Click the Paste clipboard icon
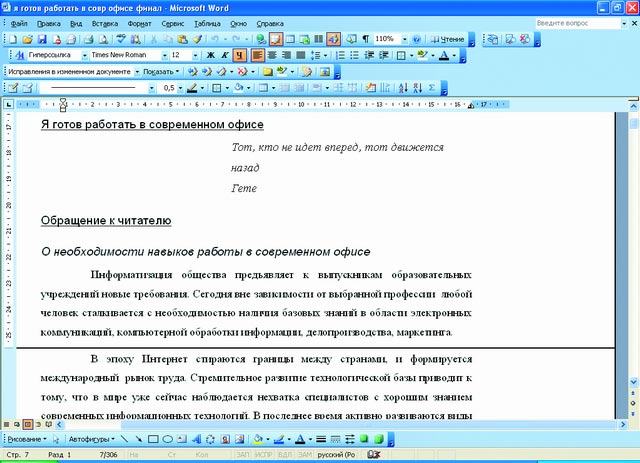 tap(183, 39)
